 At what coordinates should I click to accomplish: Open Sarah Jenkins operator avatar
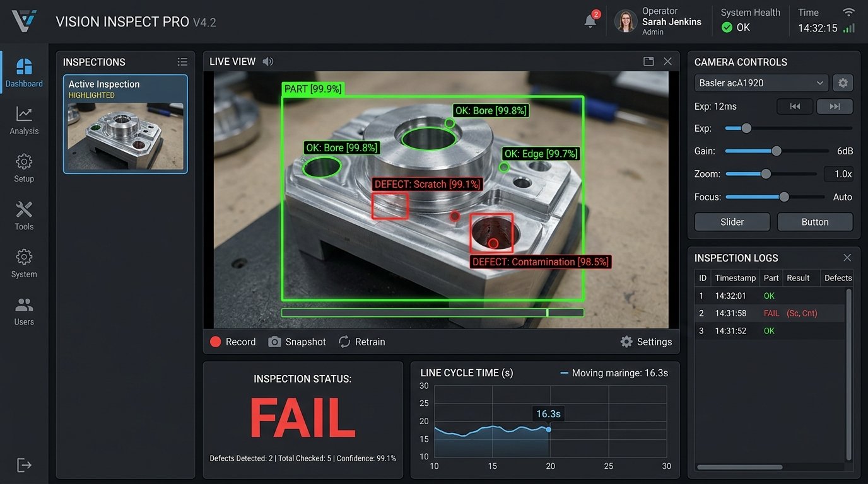click(626, 21)
